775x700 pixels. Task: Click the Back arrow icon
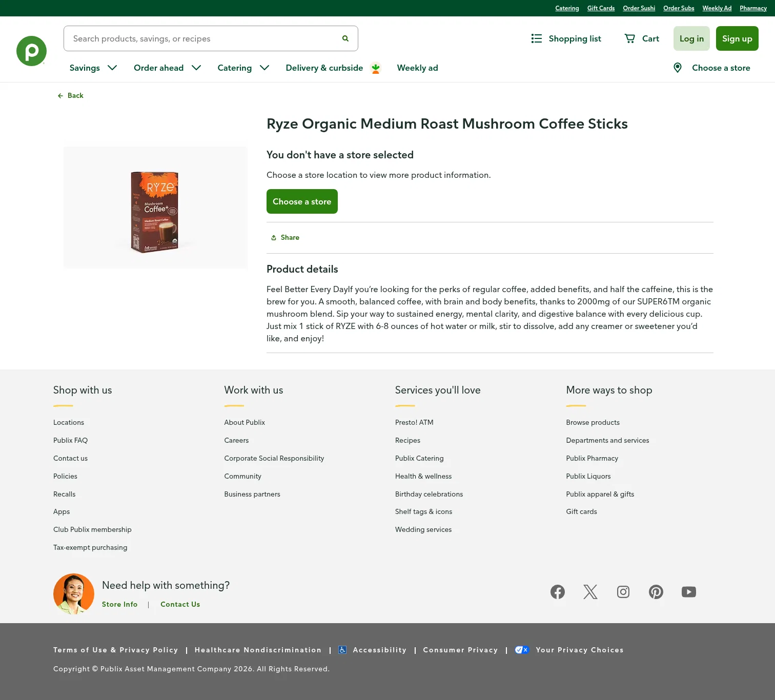(x=60, y=96)
